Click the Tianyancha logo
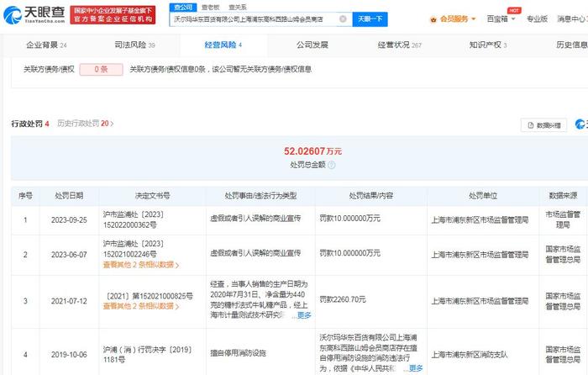Image resolution: width=588 pixels, height=375 pixels. [34, 14]
